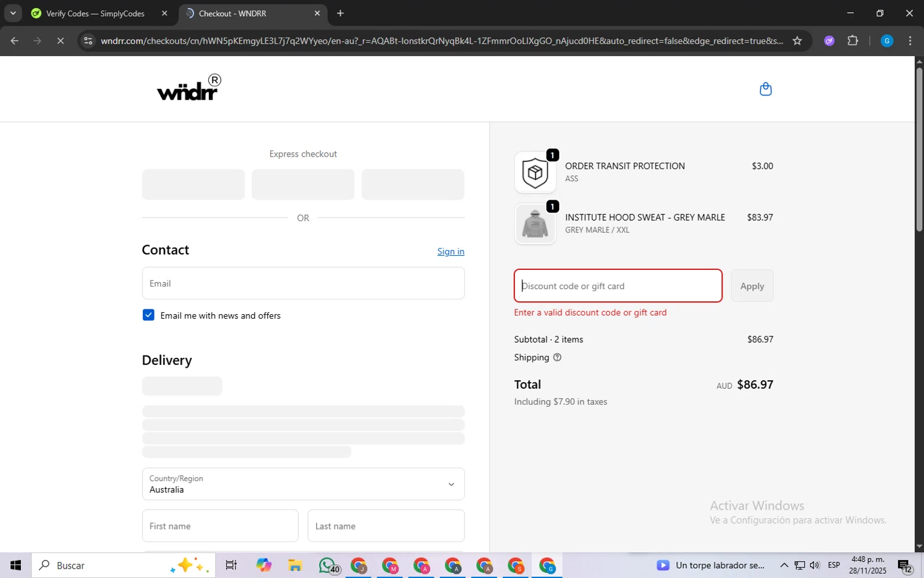Click the 'Including $7.90 in taxes' text
The height and width of the screenshot is (578, 924).
coord(561,402)
